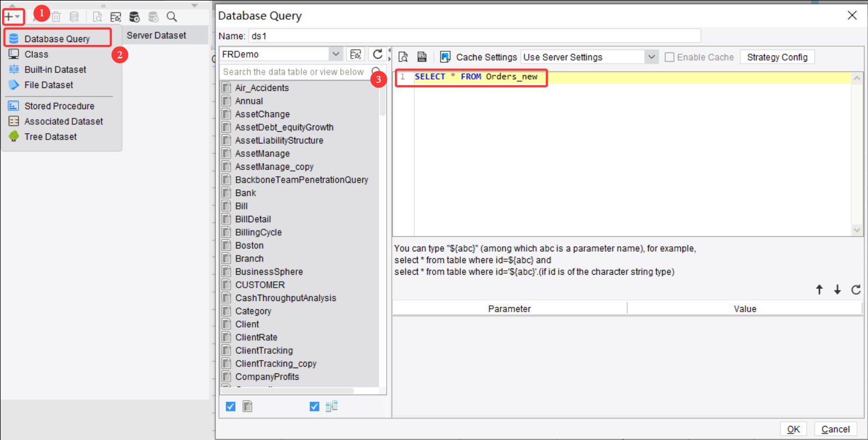Select the Air_Accidents table
The width and height of the screenshot is (868, 440).
[x=262, y=88]
